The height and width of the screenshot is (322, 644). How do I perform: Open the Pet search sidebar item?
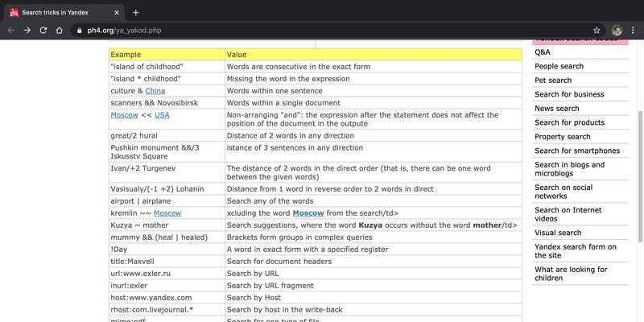pos(553,80)
